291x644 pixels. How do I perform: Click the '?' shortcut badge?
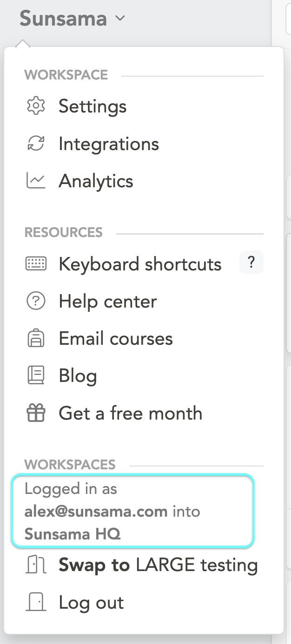(251, 263)
